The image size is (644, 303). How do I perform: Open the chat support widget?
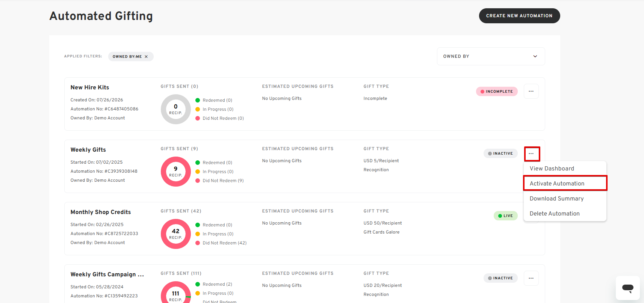(627, 288)
